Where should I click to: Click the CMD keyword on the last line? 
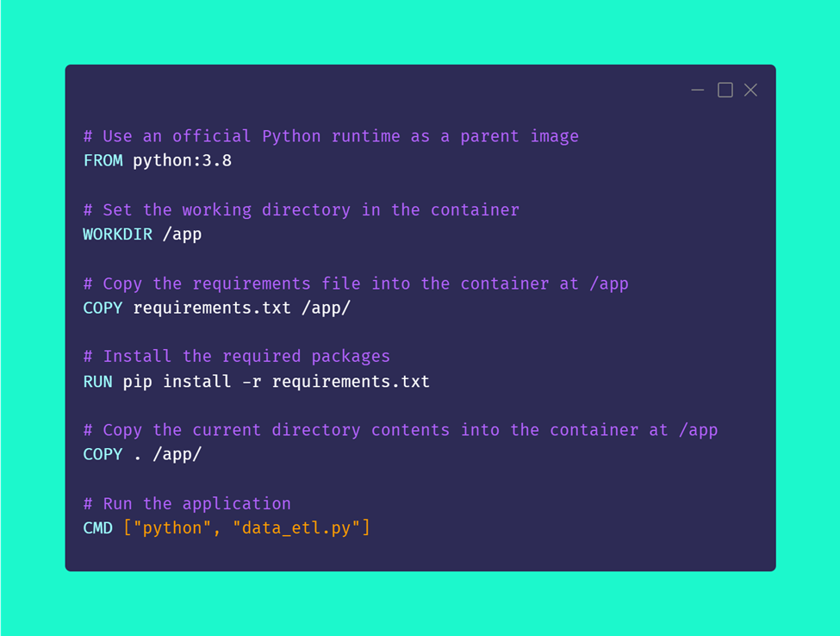(x=97, y=527)
